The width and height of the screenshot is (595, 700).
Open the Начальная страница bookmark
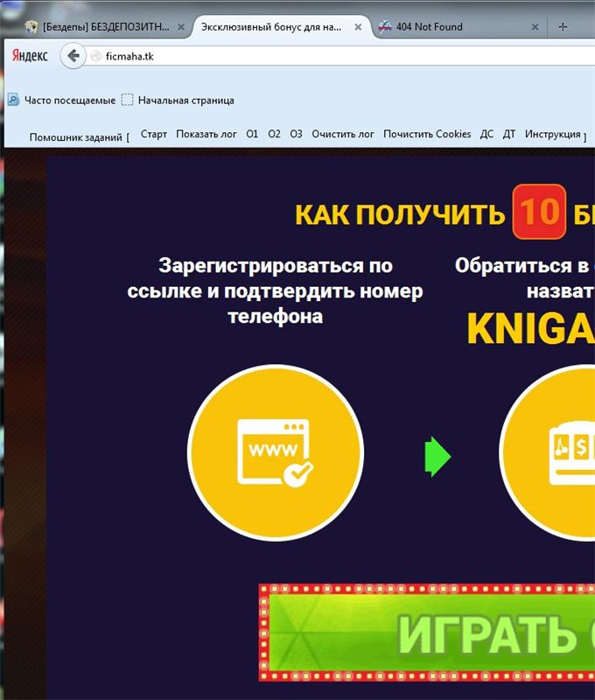[178, 101]
